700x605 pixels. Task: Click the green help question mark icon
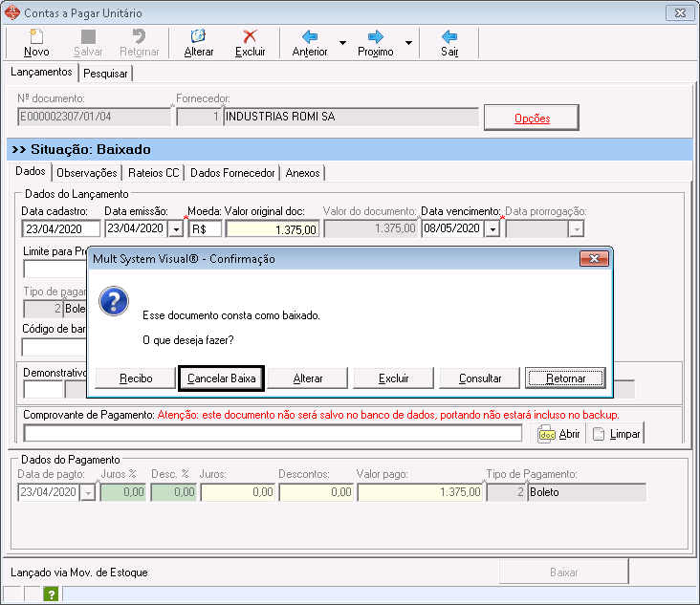pyautogui.click(x=51, y=594)
